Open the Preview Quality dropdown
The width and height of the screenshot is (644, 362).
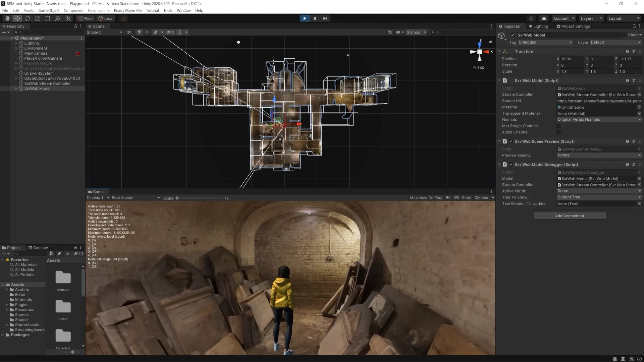point(599,155)
